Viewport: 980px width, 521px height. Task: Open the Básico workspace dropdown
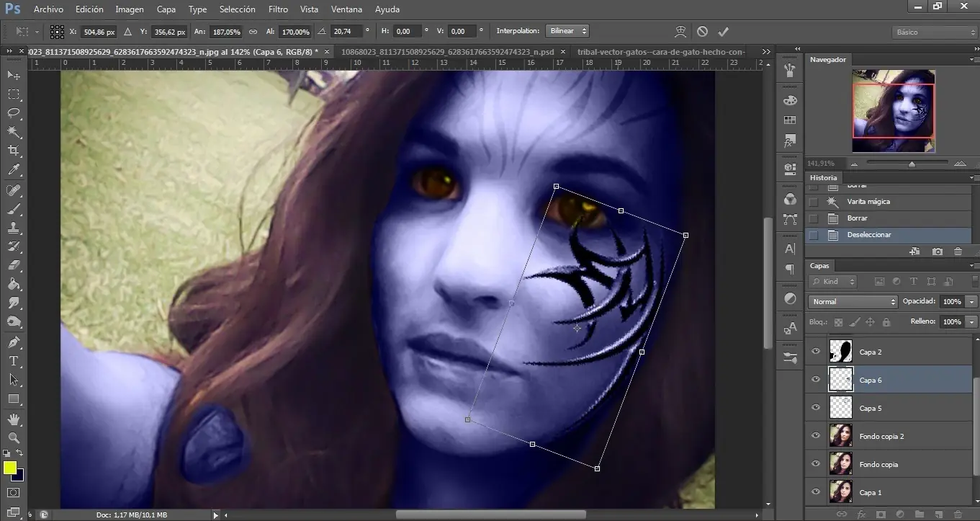click(933, 32)
